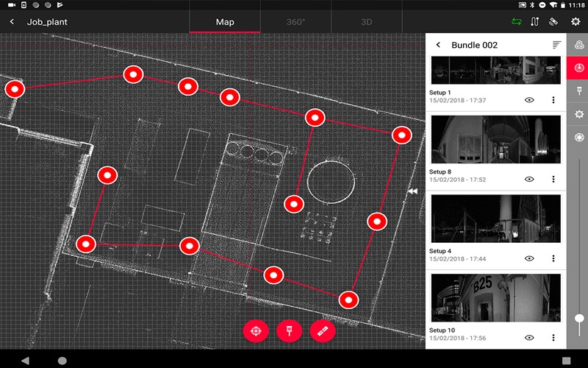The height and width of the screenshot is (368, 588).
Task: Switch to the 3D tab
Action: pyautogui.click(x=366, y=22)
